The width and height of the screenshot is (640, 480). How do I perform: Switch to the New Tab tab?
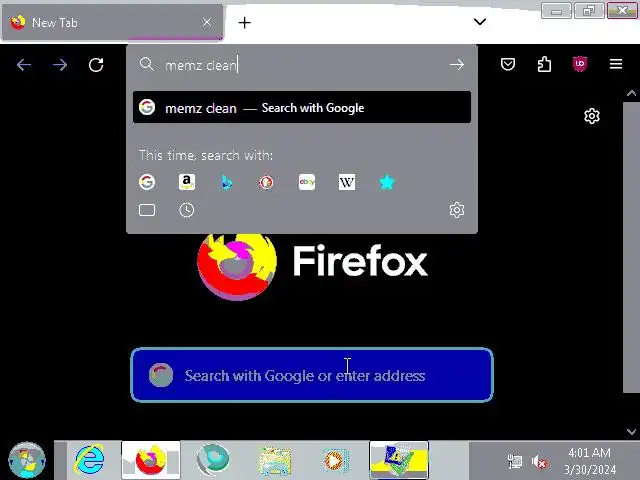pos(112,22)
